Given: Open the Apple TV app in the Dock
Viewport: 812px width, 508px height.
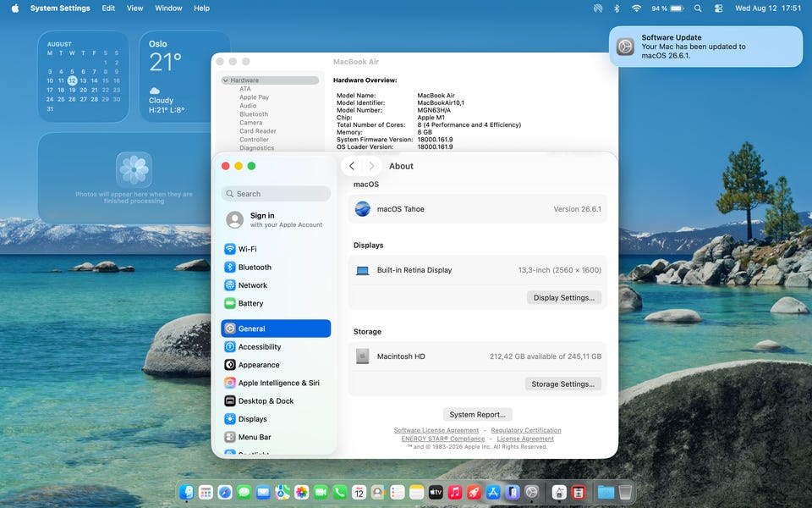Looking at the screenshot, I should click(x=436, y=492).
